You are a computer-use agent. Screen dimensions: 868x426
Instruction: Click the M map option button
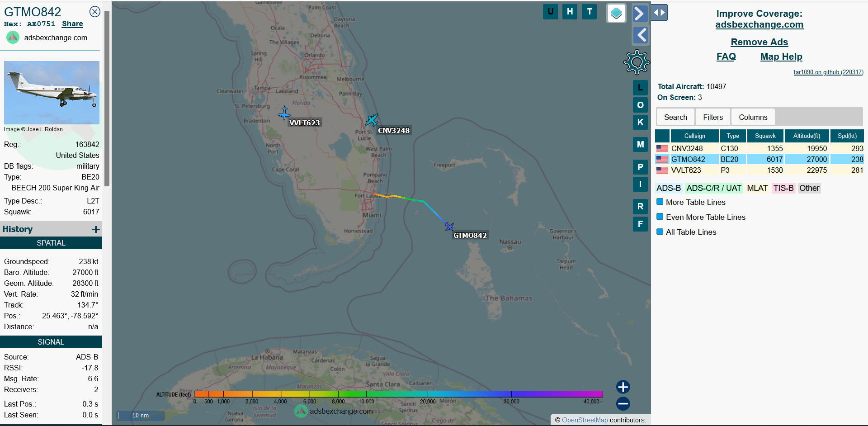(x=640, y=144)
